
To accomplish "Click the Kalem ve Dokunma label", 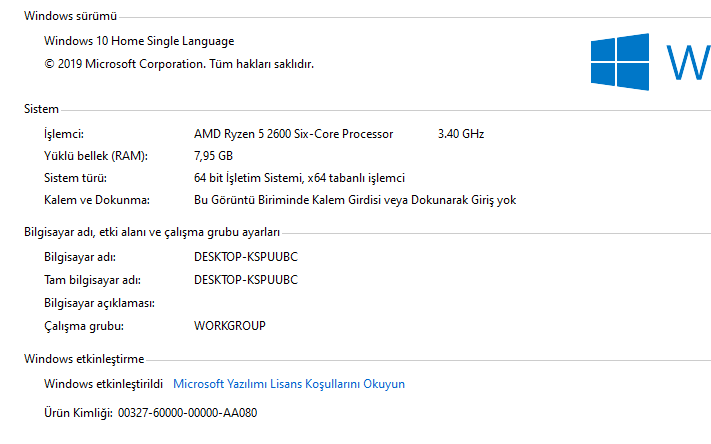I will click(x=96, y=200).
